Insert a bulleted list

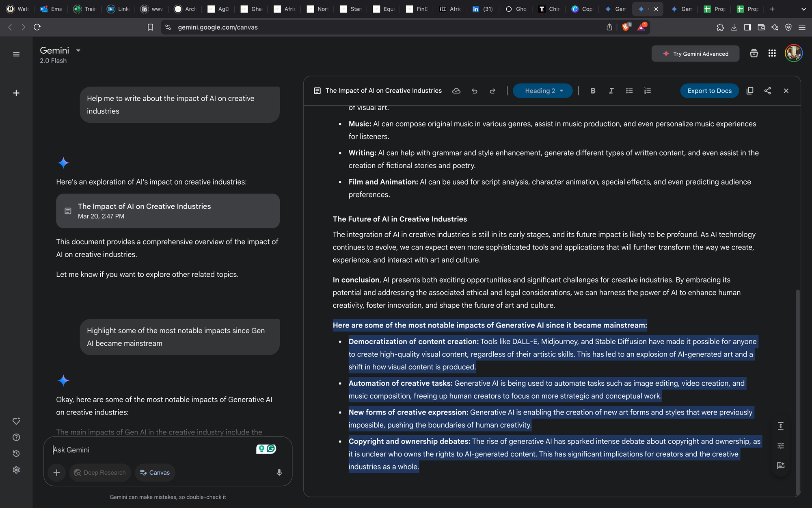(629, 91)
